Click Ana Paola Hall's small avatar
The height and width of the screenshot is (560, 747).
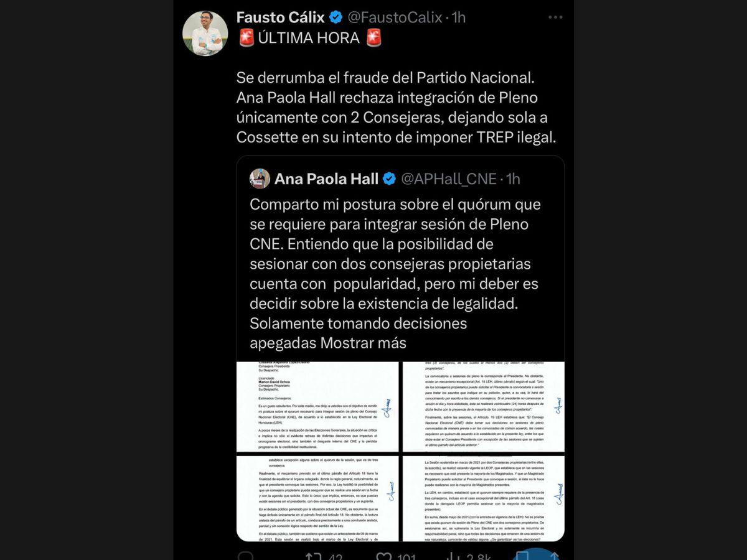260,179
